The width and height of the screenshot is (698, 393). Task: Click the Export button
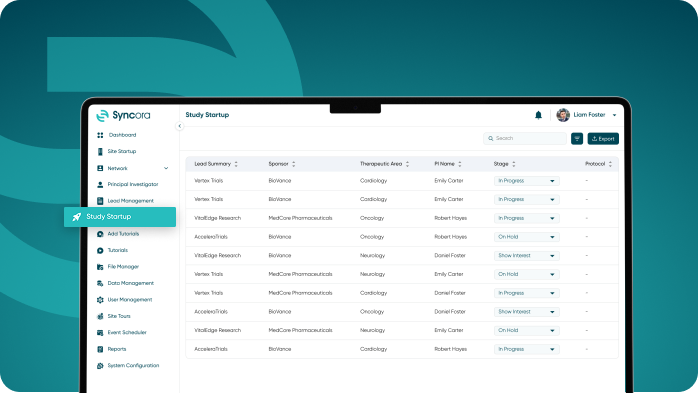tap(603, 139)
